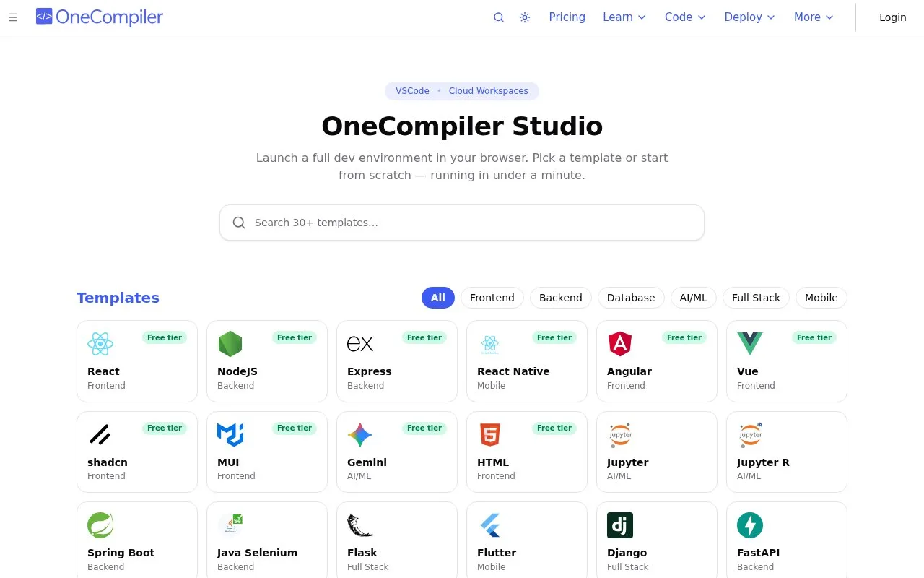The image size is (924, 578).
Task: Show Database templates only
Action: 631,298
